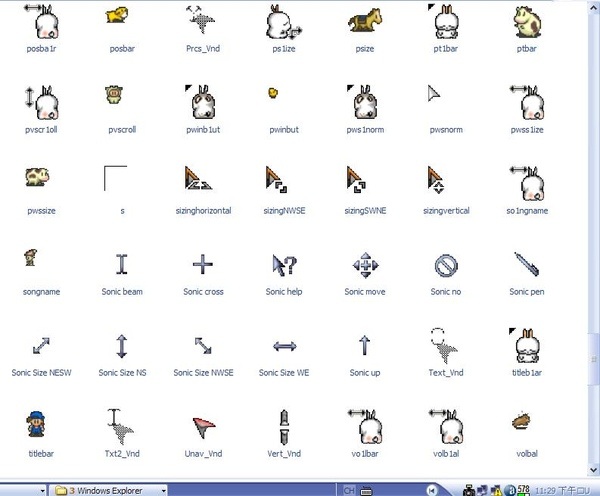Viewport: 600px width, 496px height.
Task: Click the vertical scrollbar thumb
Action: pos(593,359)
